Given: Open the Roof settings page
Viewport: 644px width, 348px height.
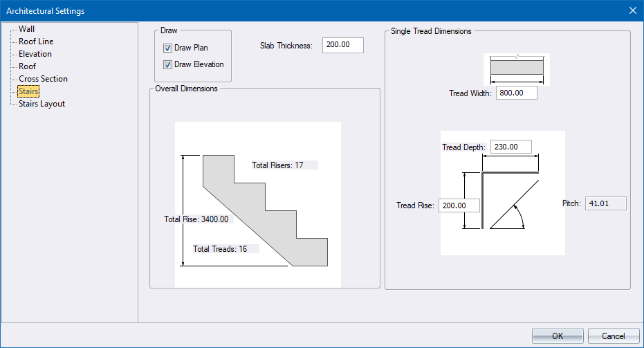Looking at the screenshot, I should [x=28, y=66].
